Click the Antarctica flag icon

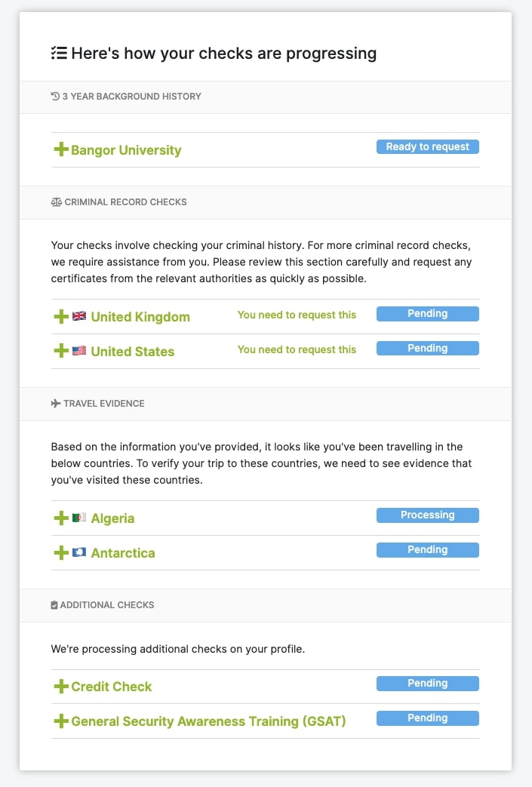tap(79, 552)
